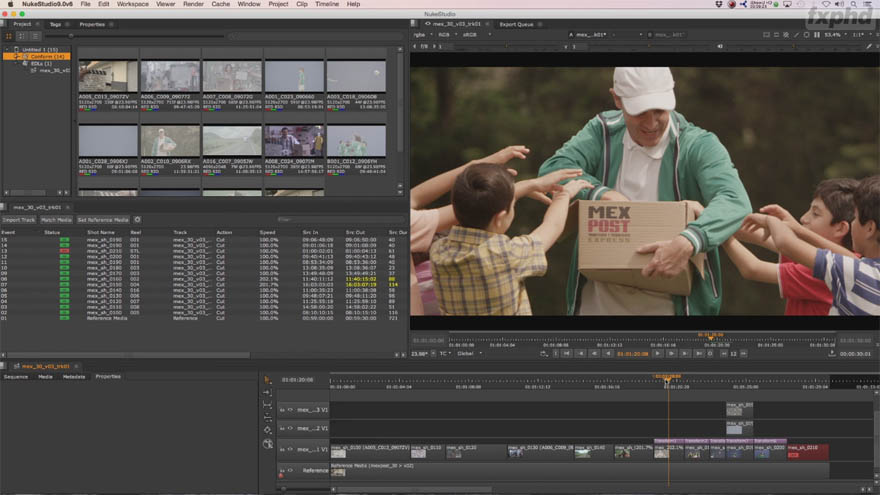Toggle playback loop mode icon

coord(543,354)
